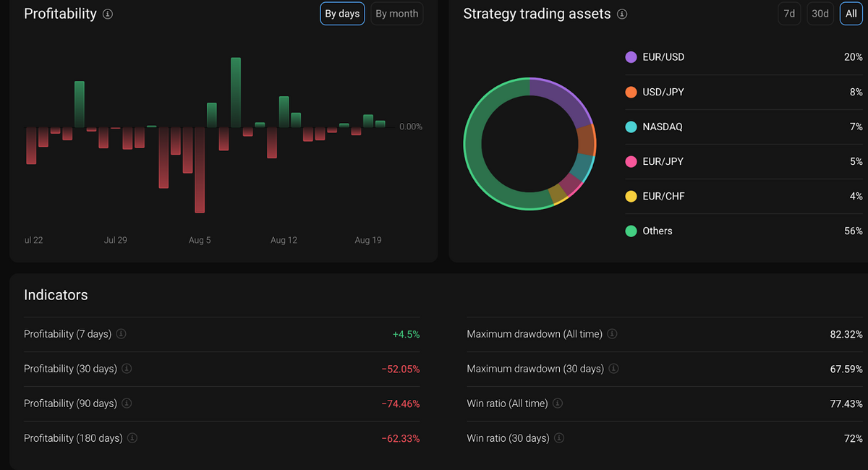
Task: Click the EUR/CHF asset label
Action: click(x=663, y=196)
